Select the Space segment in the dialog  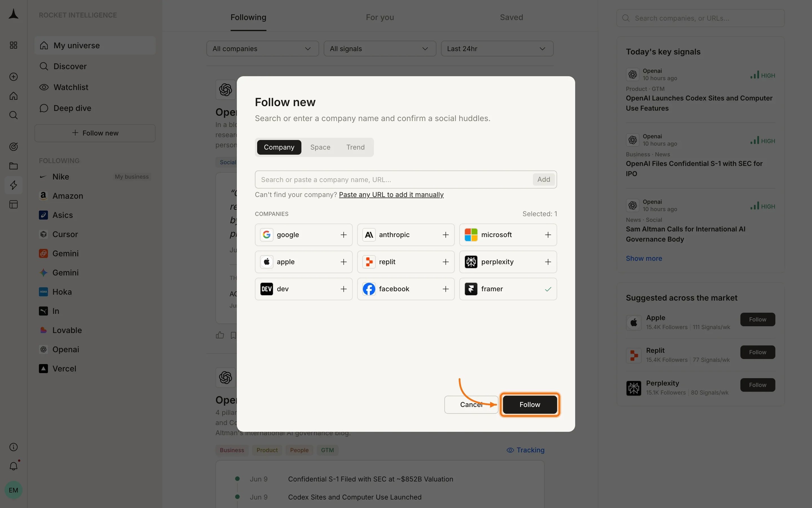[320, 147]
